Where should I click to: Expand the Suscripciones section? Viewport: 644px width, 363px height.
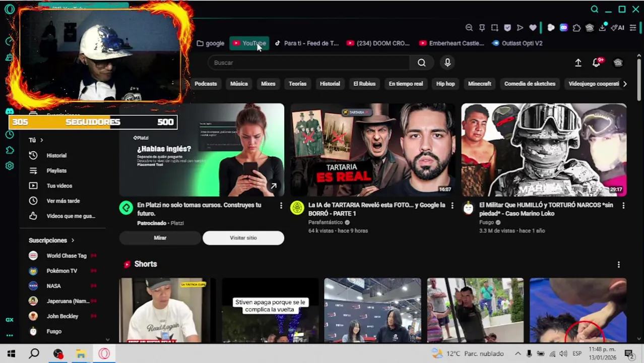(51, 240)
